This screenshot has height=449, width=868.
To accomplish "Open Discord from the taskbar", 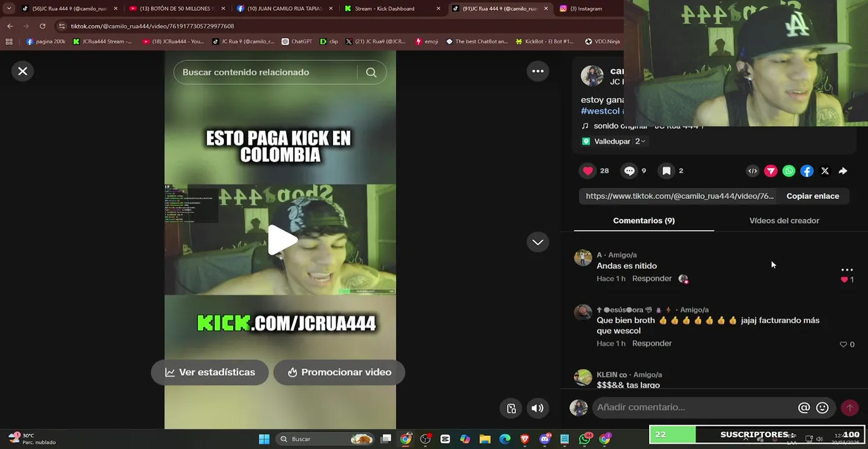I will pyautogui.click(x=544, y=439).
